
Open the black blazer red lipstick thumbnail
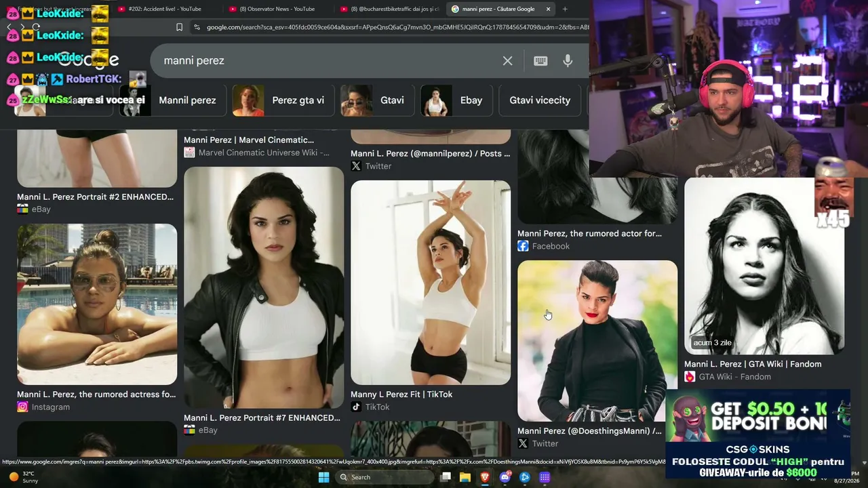[x=597, y=341]
